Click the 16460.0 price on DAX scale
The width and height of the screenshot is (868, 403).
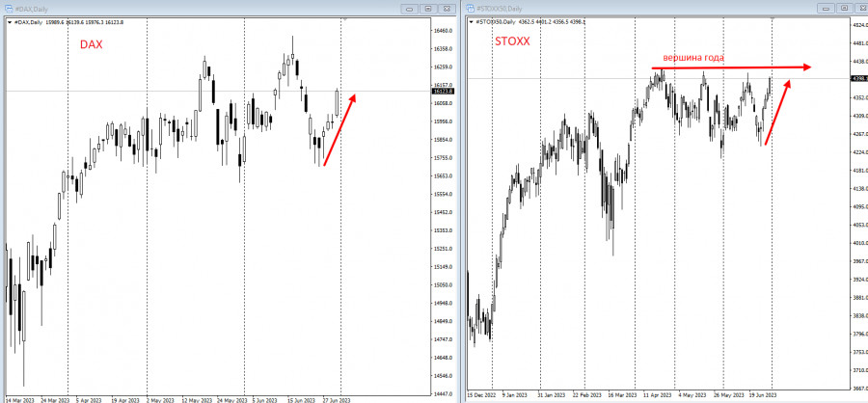(x=444, y=31)
